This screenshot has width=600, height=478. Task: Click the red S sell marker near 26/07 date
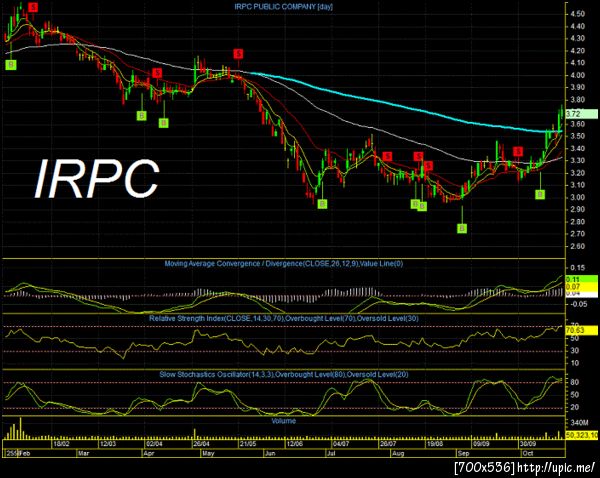(x=387, y=156)
